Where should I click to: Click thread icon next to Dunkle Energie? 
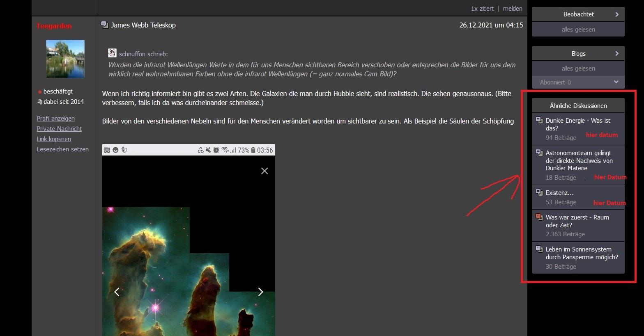(539, 121)
